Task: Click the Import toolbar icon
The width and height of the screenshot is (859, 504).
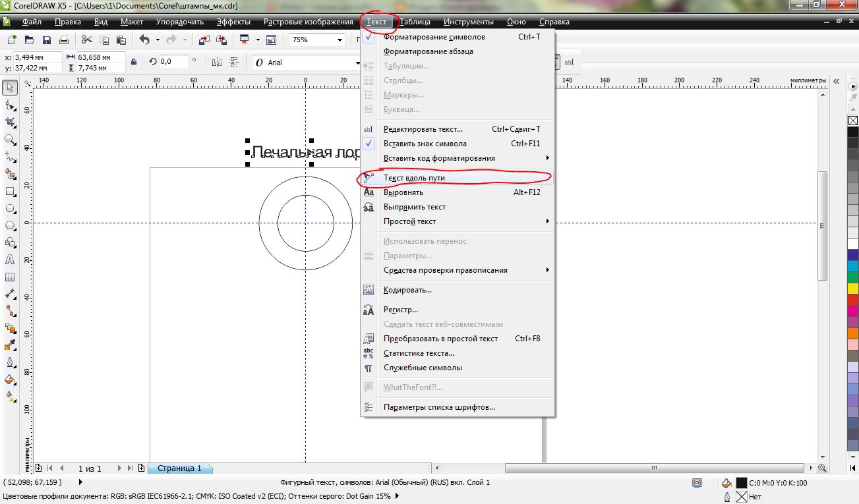Action: tap(204, 40)
